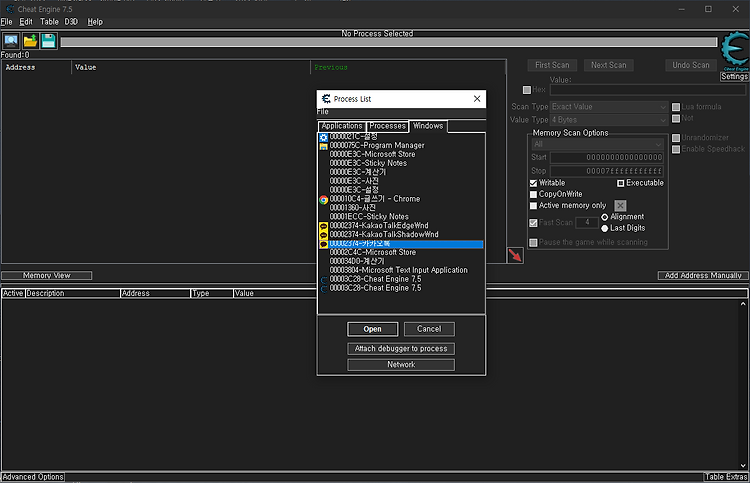Open the memory region All dropdown
750x483 pixels.
597,144
